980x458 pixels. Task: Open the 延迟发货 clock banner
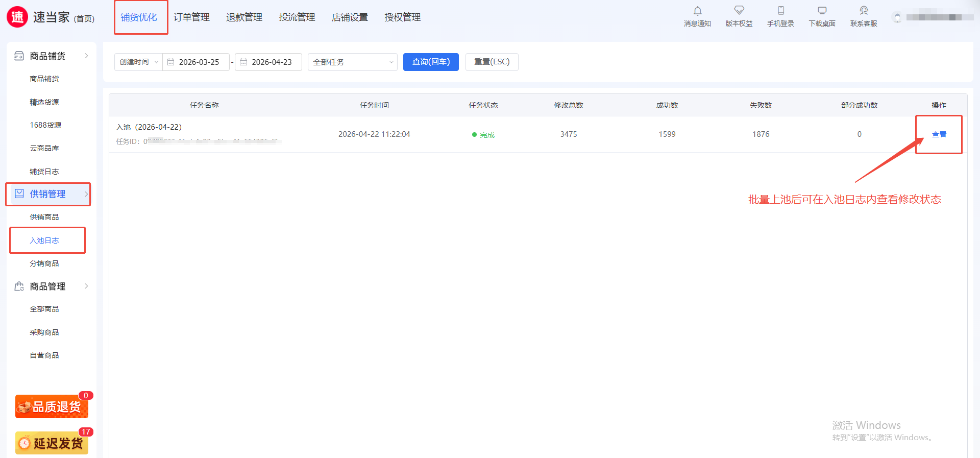pyautogui.click(x=52, y=443)
